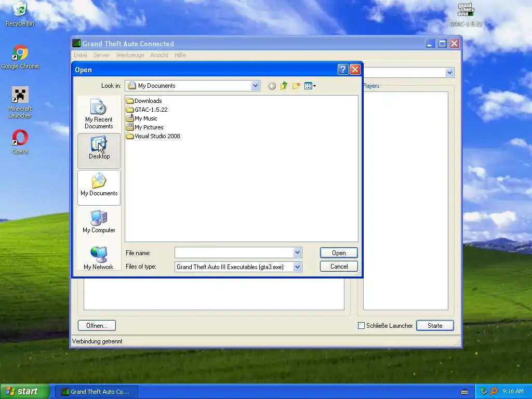
Task: Click the Cancel button in the dialog
Action: (339, 267)
